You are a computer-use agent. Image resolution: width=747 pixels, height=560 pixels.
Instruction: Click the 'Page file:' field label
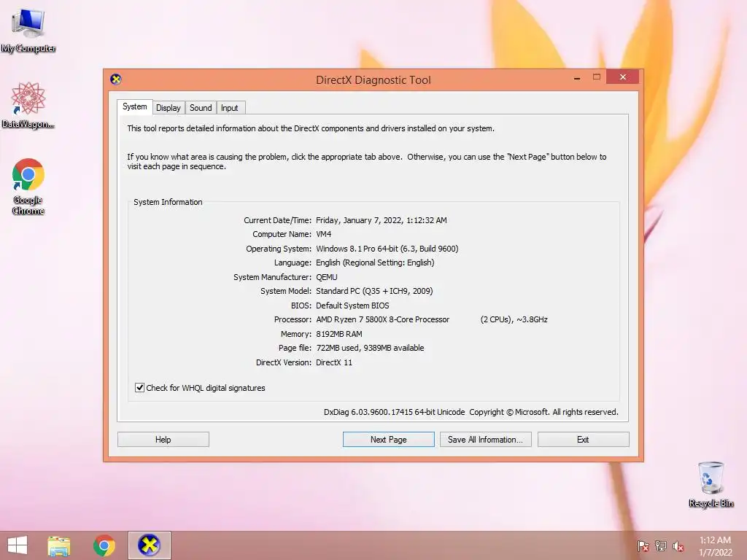pos(295,348)
